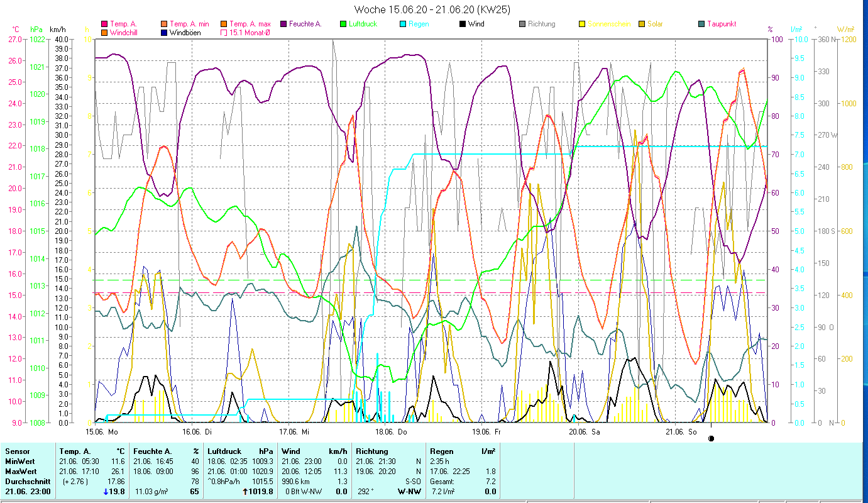Click the 15.1 Monat-Ø legend label

pos(250,32)
